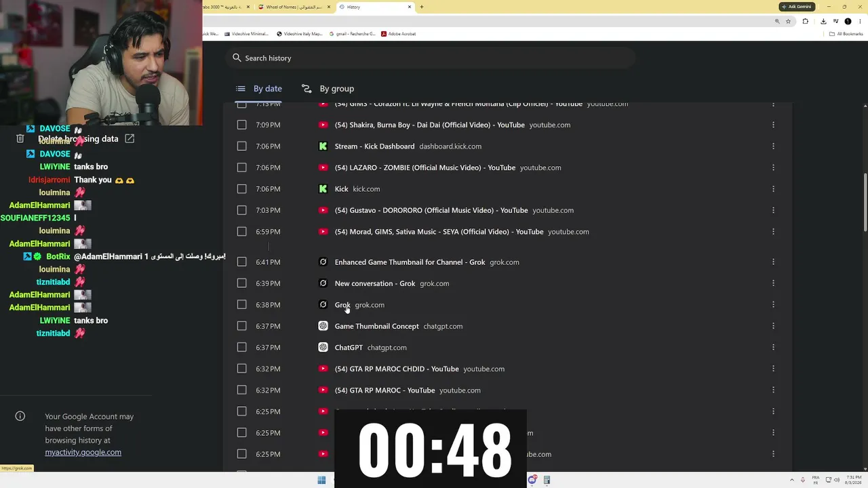This screenshot has height=488, width=868.
Task: Check the box for Morad, GIMS SEYA entry
Action: (x=241, y=231)
